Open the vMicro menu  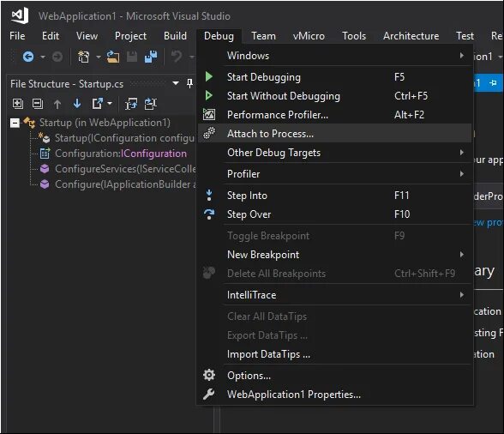(x=309, y=36)
